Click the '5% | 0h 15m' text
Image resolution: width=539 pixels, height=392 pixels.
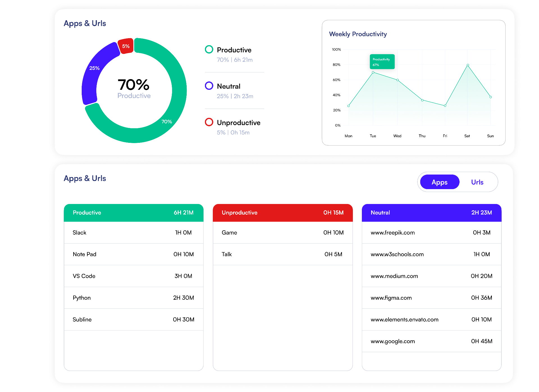pyautogui.click(x=233, y=132)
